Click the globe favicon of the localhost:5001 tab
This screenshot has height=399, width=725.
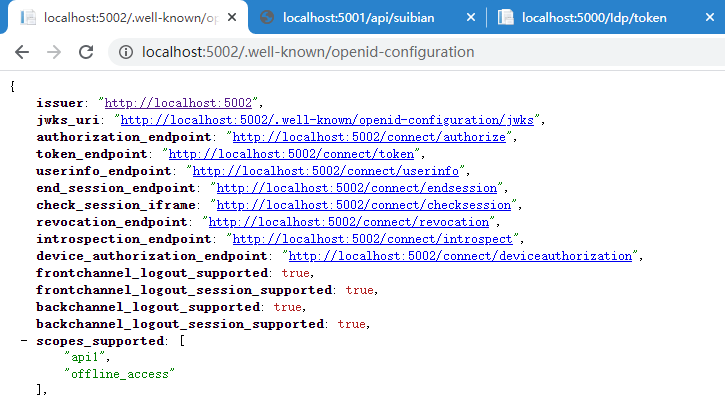pos(267,18)
